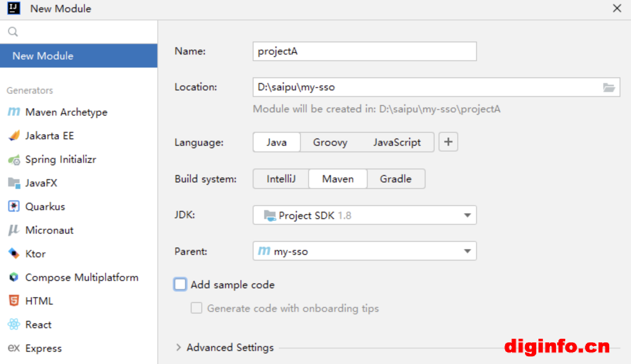This screenshot has width=631, height=364.
Task: Choose the Spring Initializr icon
Action: tap(14, 160)
